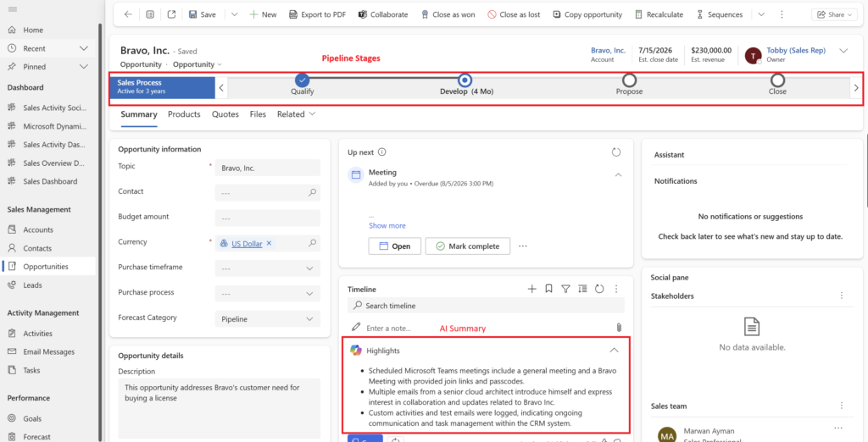Save the opportunity record
The width and height of the screenshot is (868, 442).
(202, 14)
